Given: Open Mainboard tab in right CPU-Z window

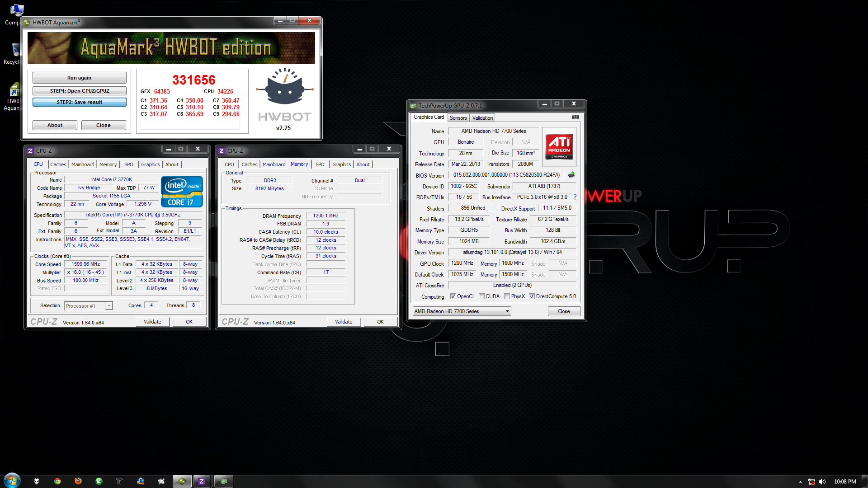Looking at the screenshot, I should 274,164.
